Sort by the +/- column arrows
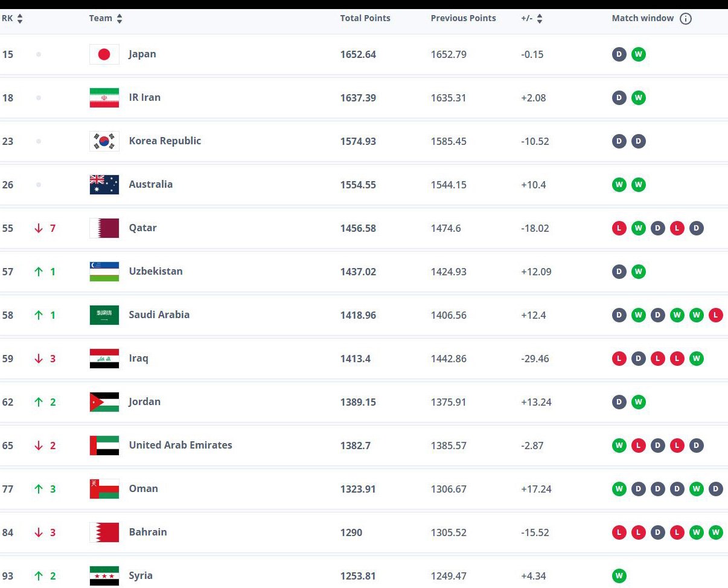The image size is (728, 588). click(540, 19)
